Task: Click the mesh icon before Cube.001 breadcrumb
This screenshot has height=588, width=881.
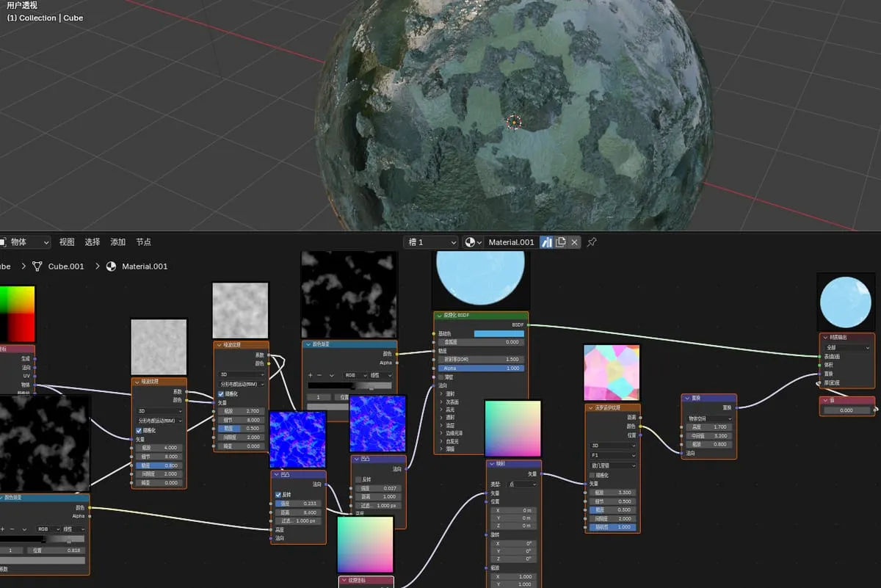Action: tap(37, 266)
